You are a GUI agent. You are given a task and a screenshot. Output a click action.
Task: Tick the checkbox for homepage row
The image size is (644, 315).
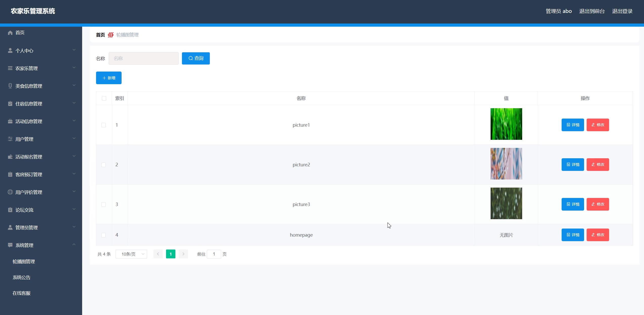tap(103, 235)
